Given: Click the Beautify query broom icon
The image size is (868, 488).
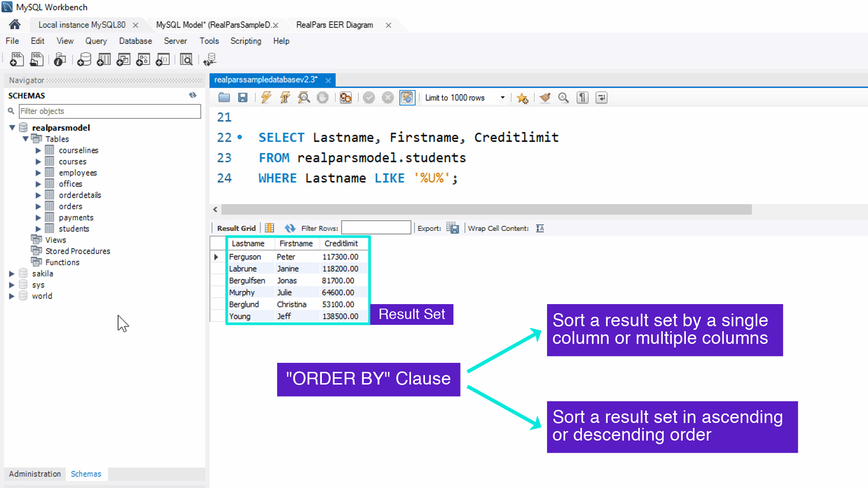Looking at the screenshot, I should click(545, 98).
